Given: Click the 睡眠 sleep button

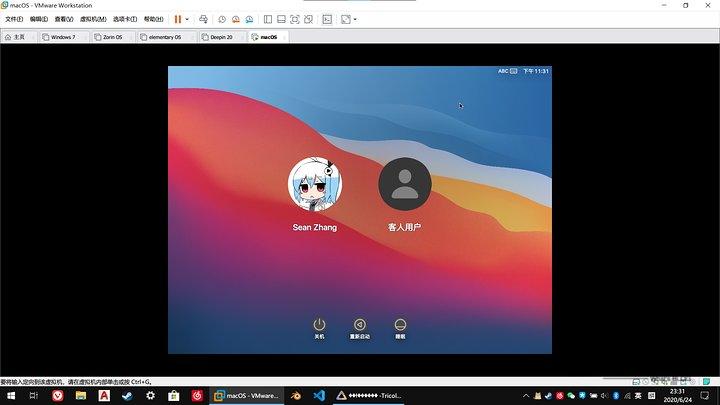Looking at the screenshot, I should 400,329.
